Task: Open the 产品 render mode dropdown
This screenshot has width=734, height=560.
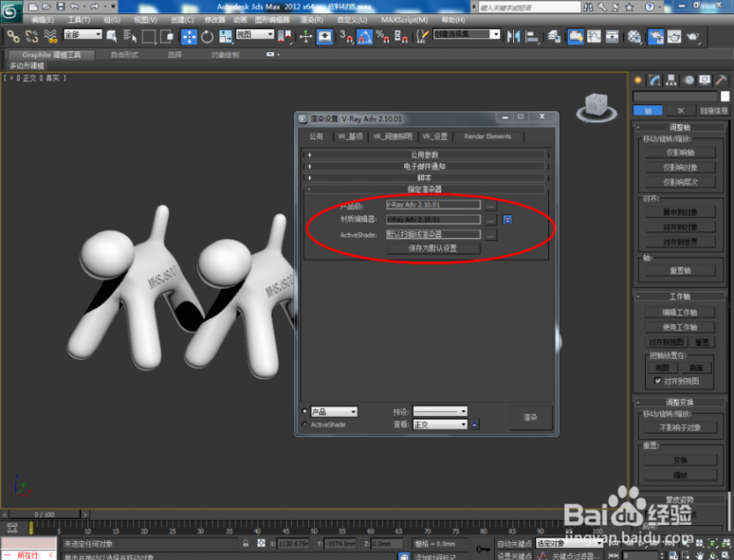Action: [334, 411]
